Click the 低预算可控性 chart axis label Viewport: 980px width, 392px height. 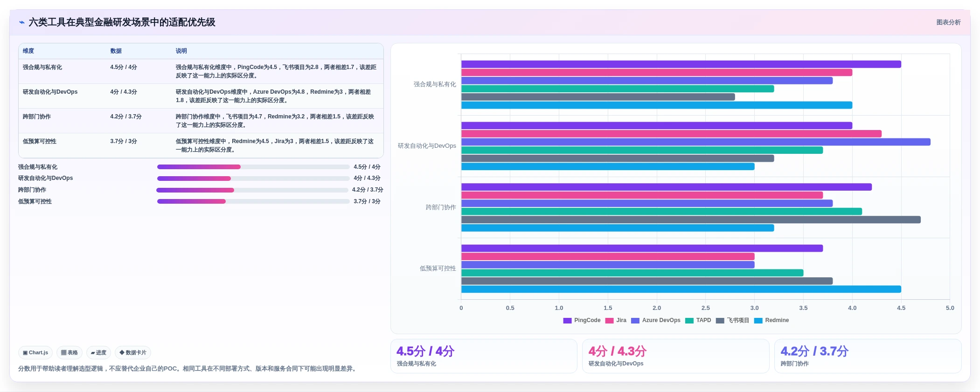[438, 268]
